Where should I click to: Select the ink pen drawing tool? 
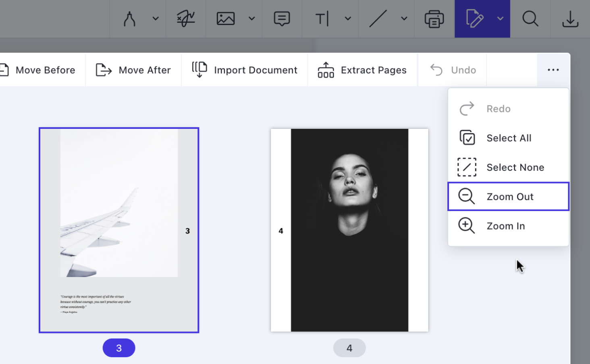point(129,19)
